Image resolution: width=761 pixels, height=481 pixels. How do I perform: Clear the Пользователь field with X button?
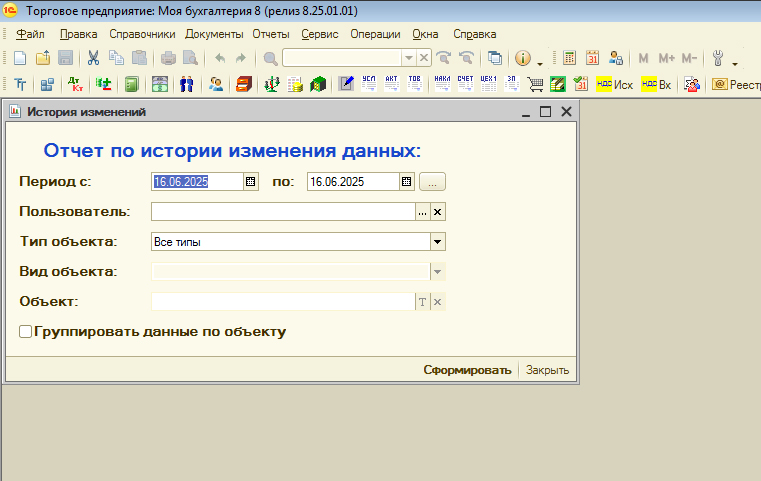(x=438, y=212)
